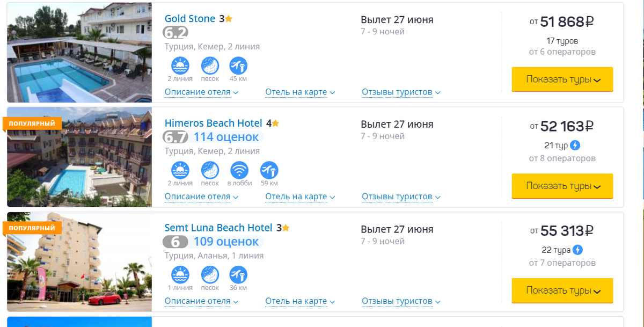Expand Описание отеля for Gold Stone
Image resolution: width=644 pixels, height=327 pixels.
pyautogui.click(x=201, y=92)
